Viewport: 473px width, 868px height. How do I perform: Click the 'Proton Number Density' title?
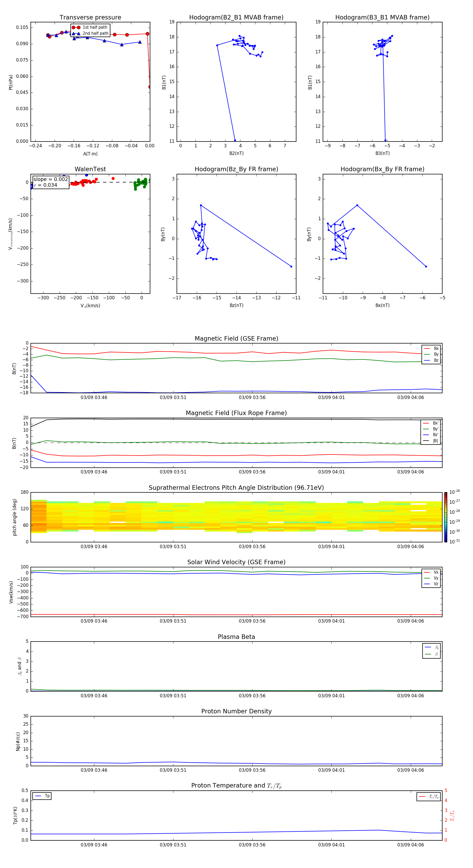[236, 711]
